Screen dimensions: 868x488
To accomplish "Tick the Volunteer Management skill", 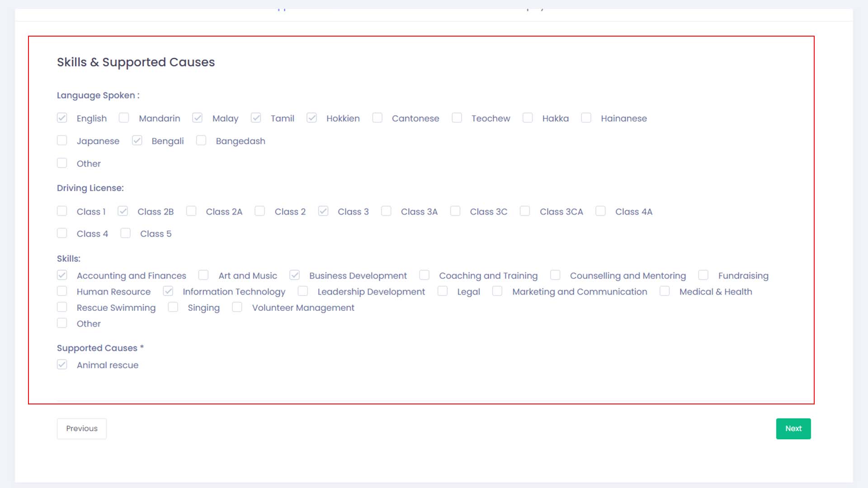I will tap(237, 307).
